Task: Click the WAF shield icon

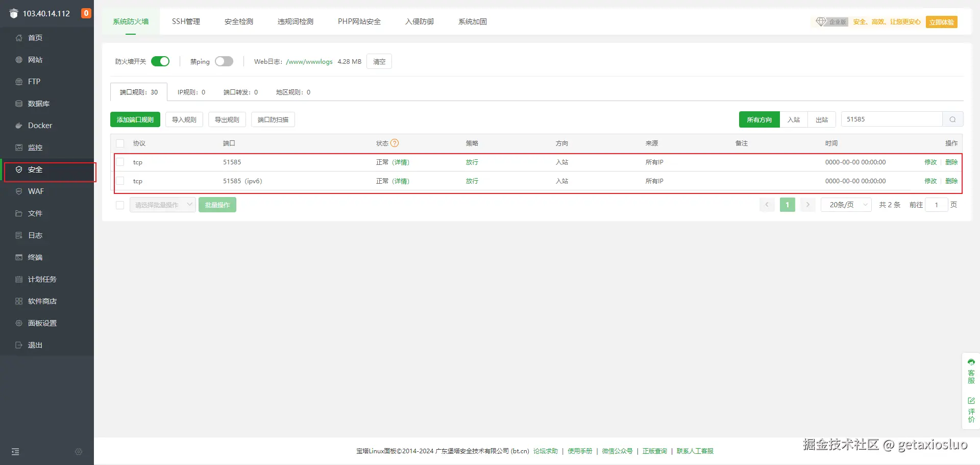Action: pos(19,191)
